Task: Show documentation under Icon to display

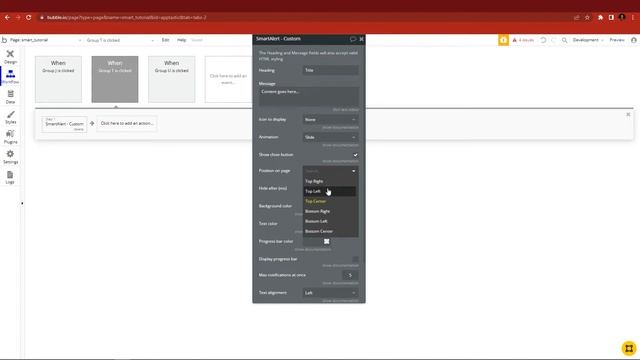Action: pyautogui.click(x=340, y=127)
